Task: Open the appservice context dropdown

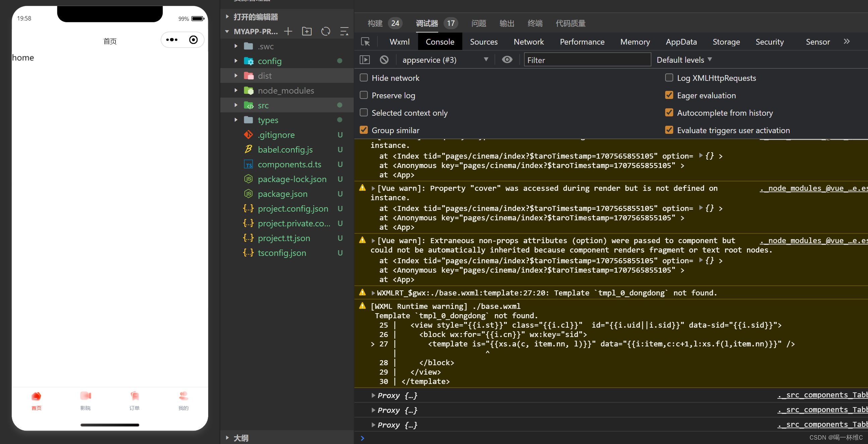Action: 445,60
